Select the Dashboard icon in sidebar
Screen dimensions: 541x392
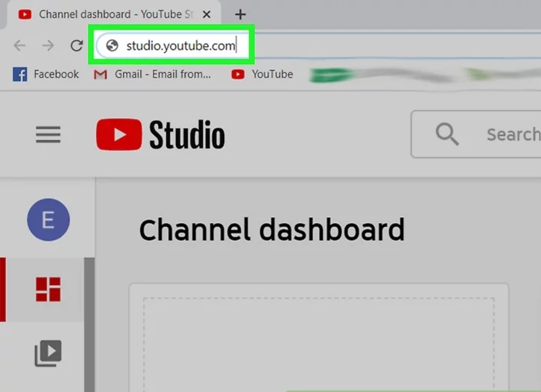[x=48, y=289]
